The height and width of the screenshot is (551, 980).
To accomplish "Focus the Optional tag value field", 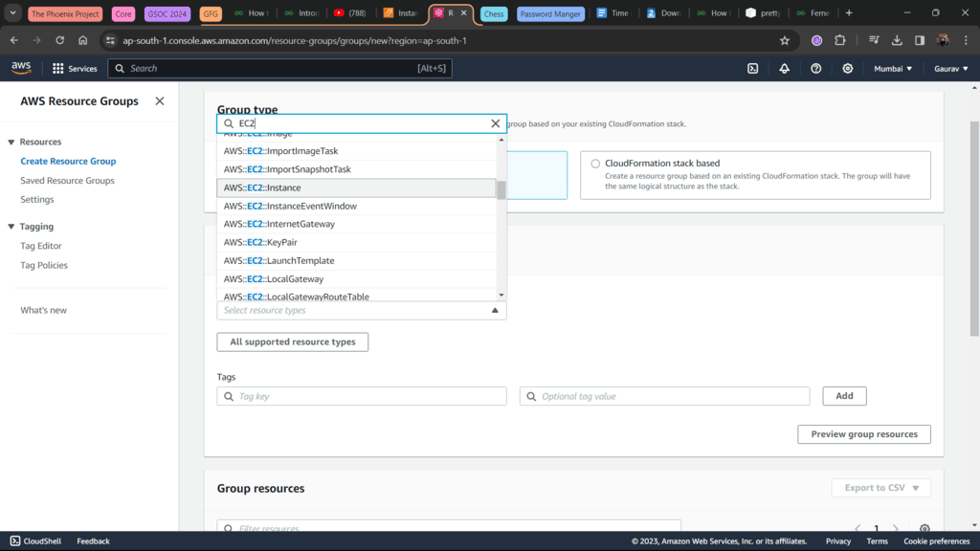I will (664, 396).
